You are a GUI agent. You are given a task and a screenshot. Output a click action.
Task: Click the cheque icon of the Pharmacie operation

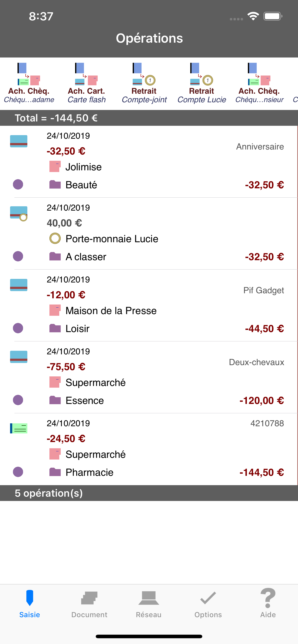coord(18,428)
